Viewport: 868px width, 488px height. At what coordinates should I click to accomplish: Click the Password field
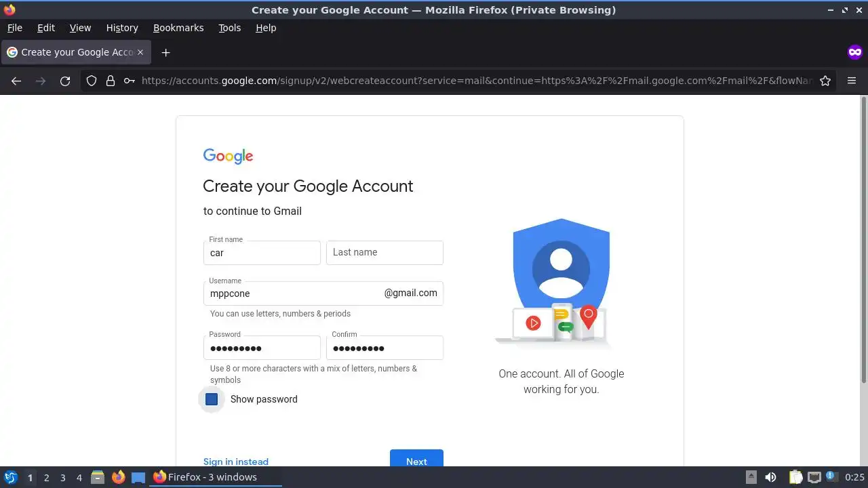pos(262,348)
